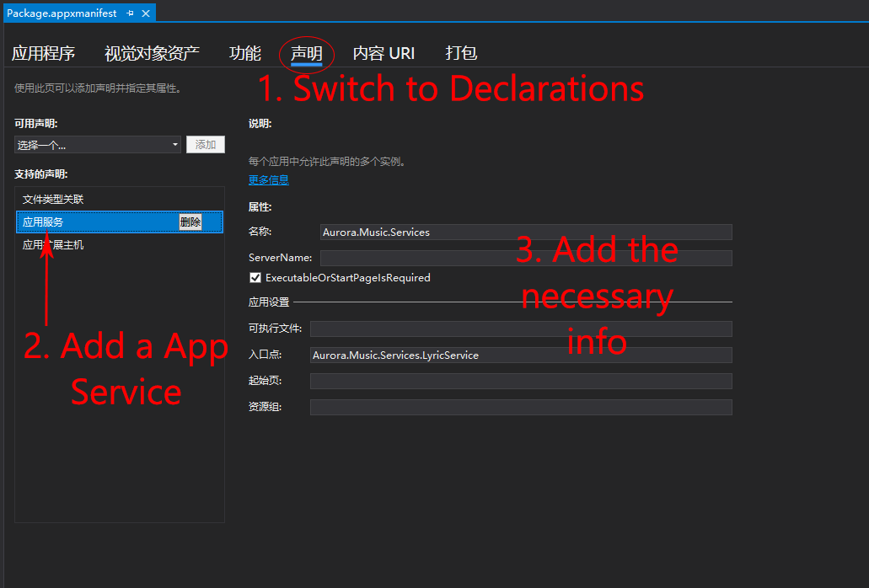This screenshot has height=588, width=869.
Task: Click the 名称 field showing Aurora.Music.Services
Action: pyautogui.click(x=523, y=232)
